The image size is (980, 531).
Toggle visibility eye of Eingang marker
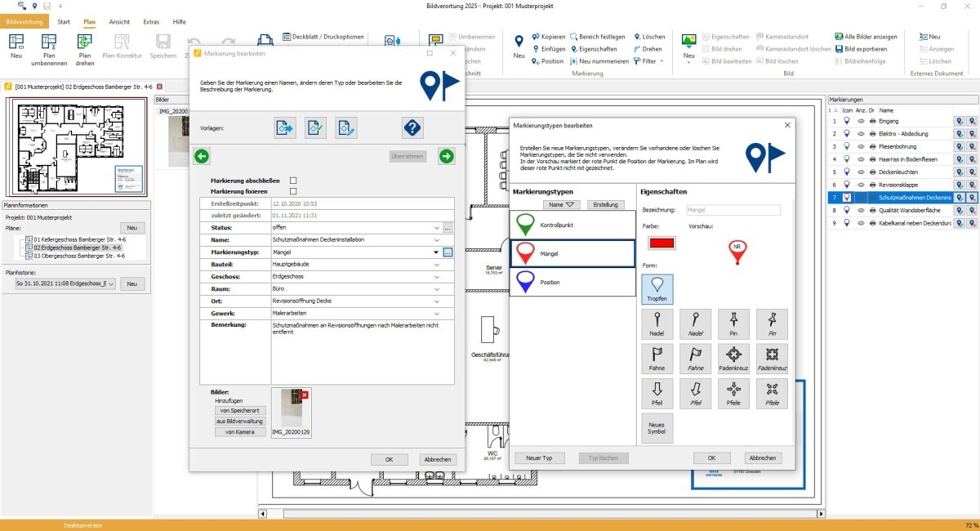click(859, 121)
